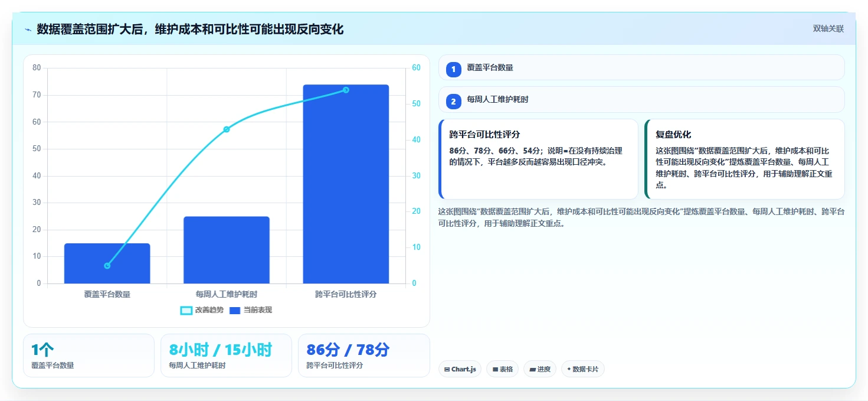Click the 双轴关联 label in header
868x401 pixels.
pos(828,29)
